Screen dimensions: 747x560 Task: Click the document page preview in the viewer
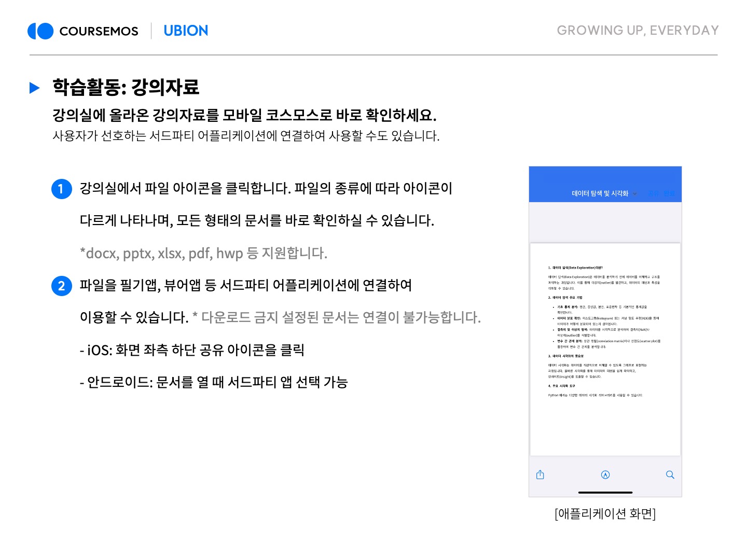[605, 348]
